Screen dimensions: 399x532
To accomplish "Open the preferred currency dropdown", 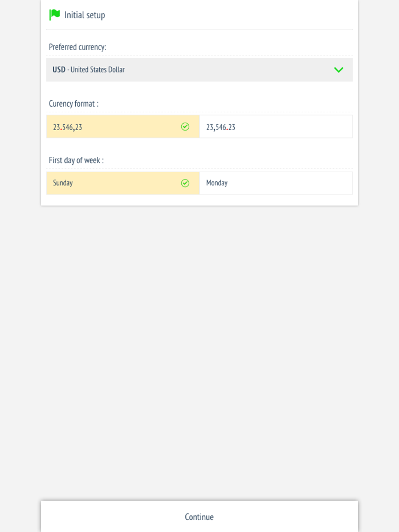I will (199, 70).
